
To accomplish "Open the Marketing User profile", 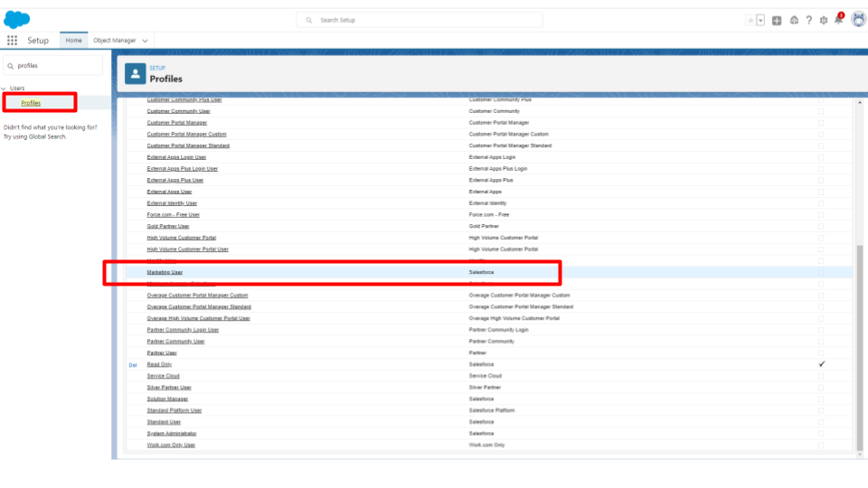I will tap(165, 272).
